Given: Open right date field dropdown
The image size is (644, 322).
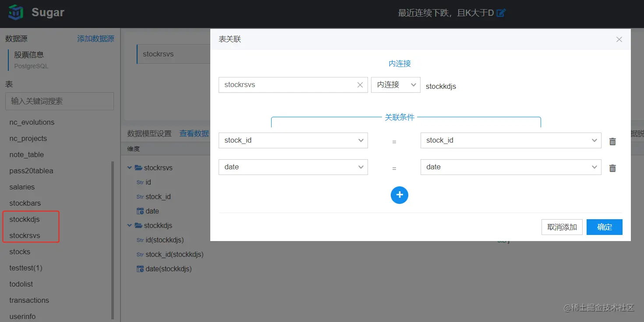Looking at the screenshot, I should coord(511,167).
